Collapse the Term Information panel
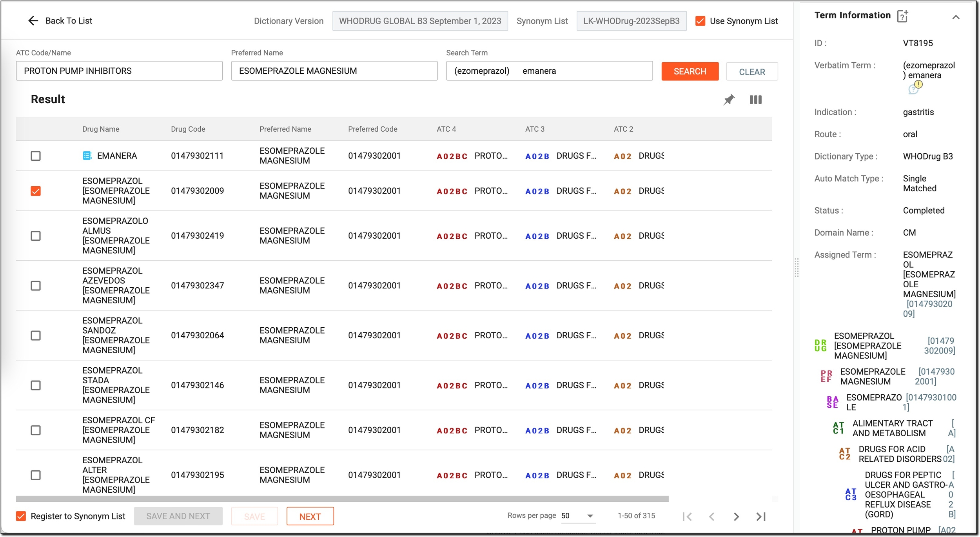This screenshot has height=537, width=980. pyautogui.click(x=956, y=17)
